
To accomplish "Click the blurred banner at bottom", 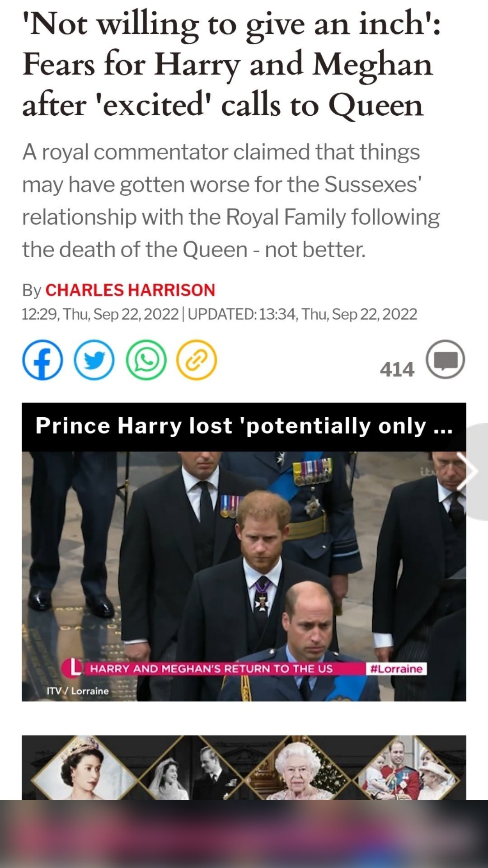I will [x=244, y=834].
